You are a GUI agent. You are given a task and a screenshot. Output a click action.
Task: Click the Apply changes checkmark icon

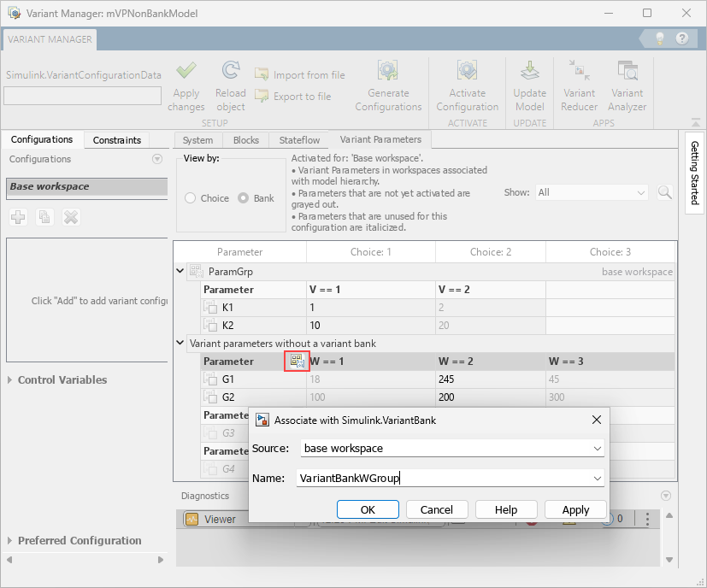coord(186,72)
